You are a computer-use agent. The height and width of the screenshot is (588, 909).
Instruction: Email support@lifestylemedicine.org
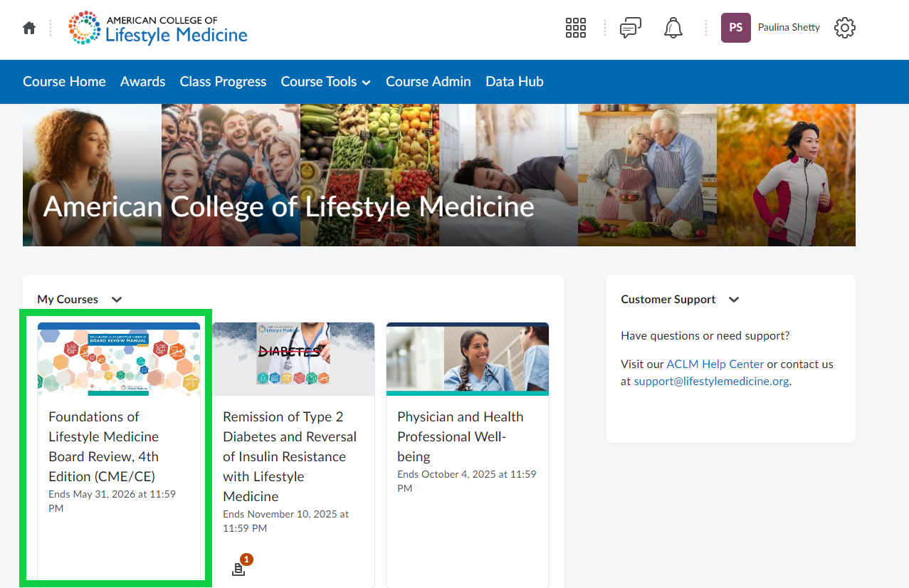tap(712, 381)
